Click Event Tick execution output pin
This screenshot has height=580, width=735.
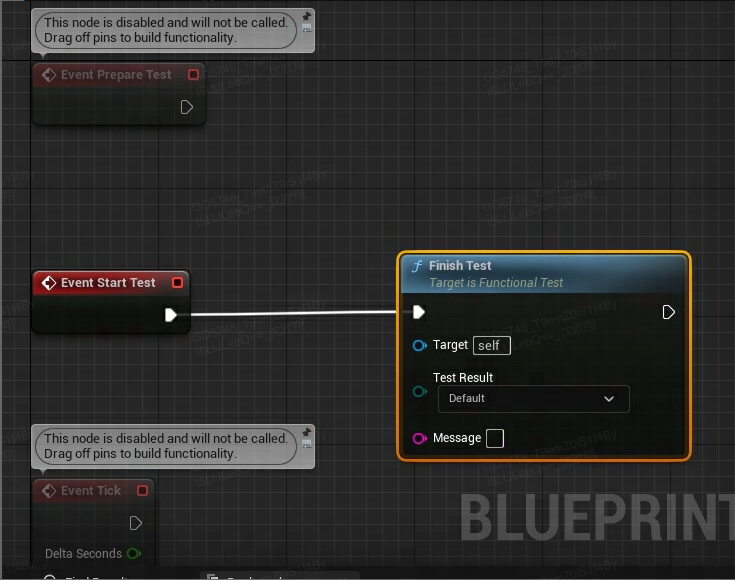(135, 523)
